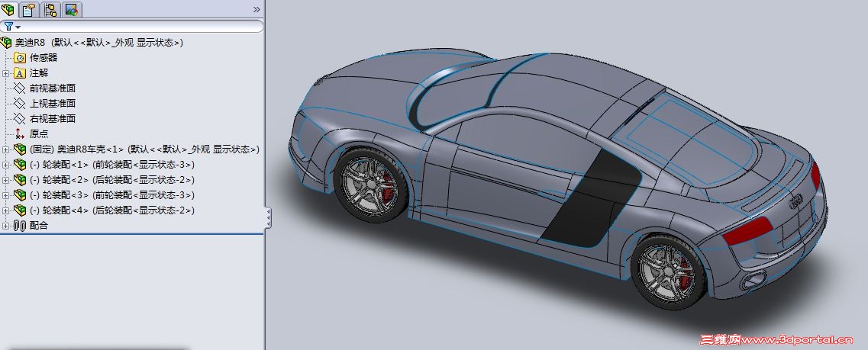Switch to the PropertyManager tab
This screenshot has height=350, width=868.
coord(28,9)
